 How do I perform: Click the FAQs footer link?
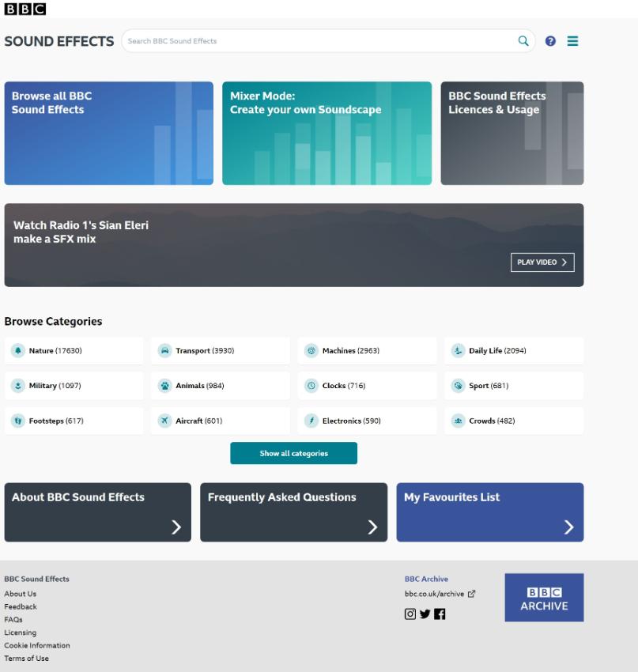[13, 619]
